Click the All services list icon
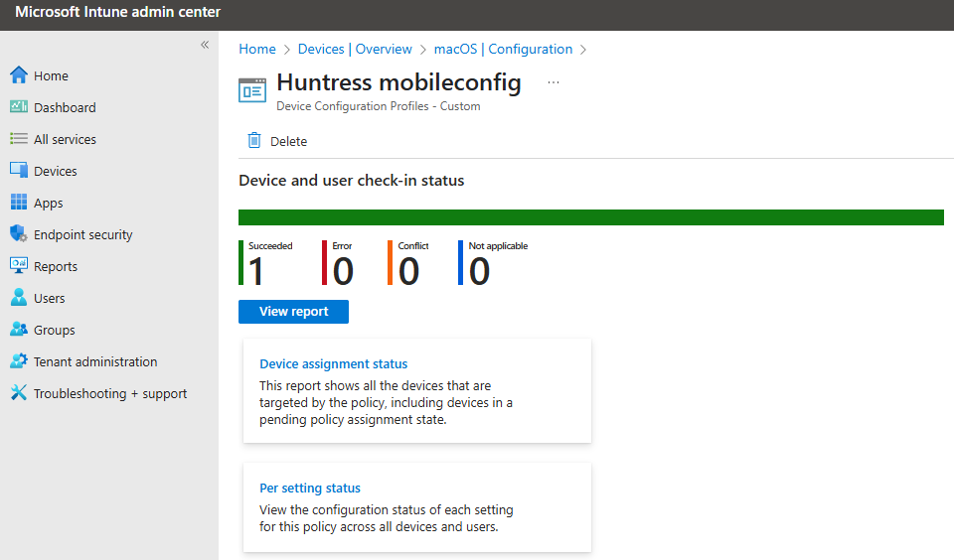Image resolution: width=954 pixels, height=560 pixels. click(19, 139)
